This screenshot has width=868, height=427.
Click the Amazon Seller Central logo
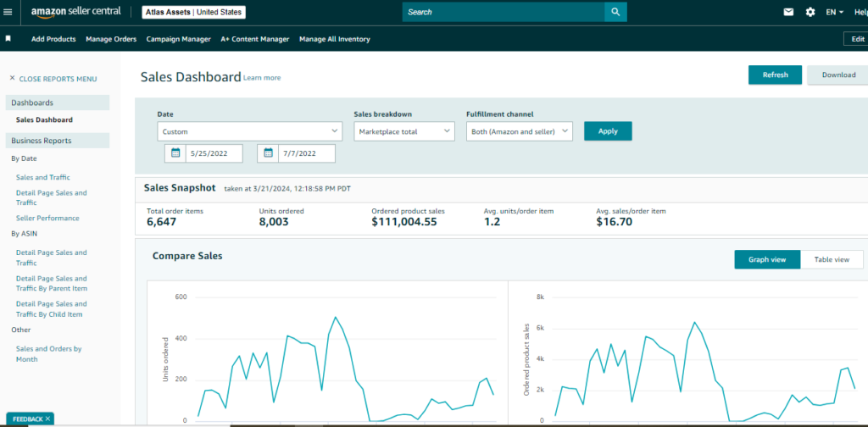[75, 12]
